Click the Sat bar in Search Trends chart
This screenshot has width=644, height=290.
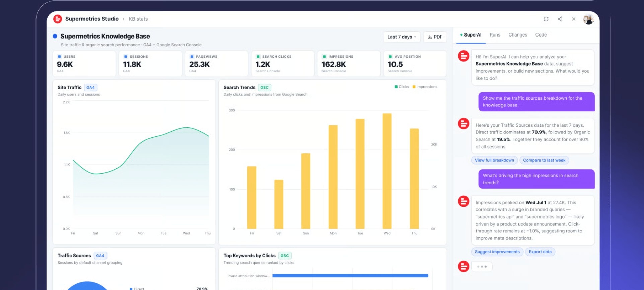pos(279,205)
